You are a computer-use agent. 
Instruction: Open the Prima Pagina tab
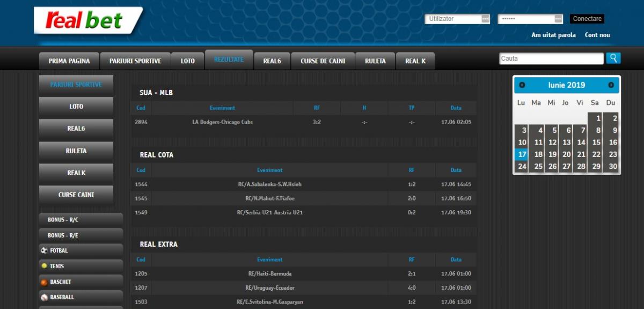(69, 61)
